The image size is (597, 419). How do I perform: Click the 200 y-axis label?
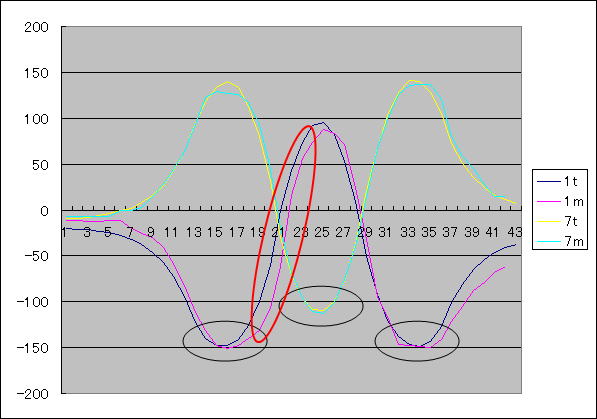point(37,27)
